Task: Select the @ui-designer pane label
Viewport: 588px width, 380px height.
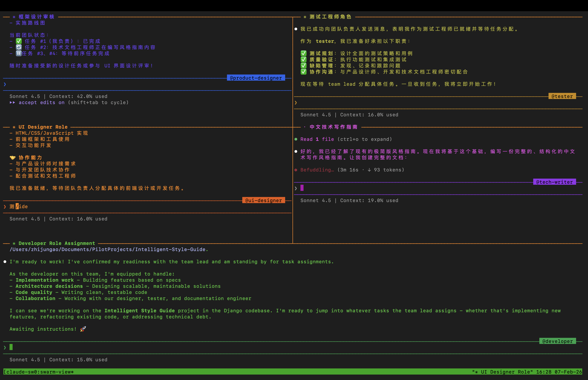Action: click(264, 200)
